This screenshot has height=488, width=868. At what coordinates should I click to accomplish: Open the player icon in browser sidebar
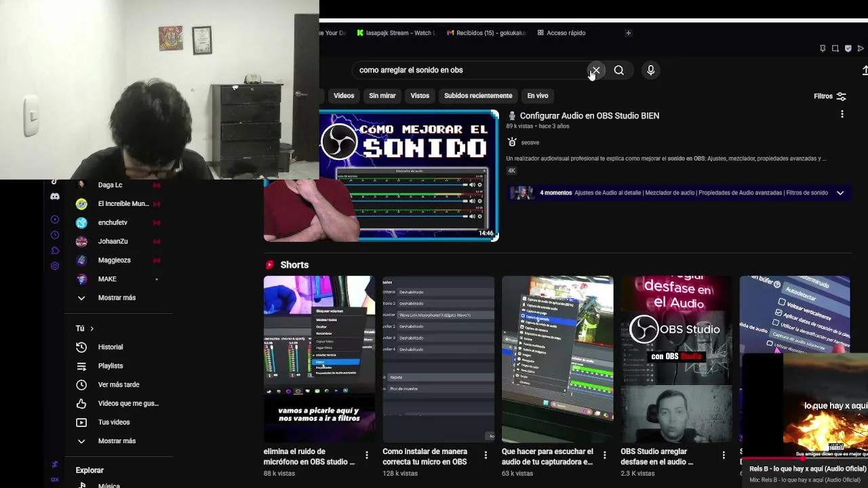55,220
